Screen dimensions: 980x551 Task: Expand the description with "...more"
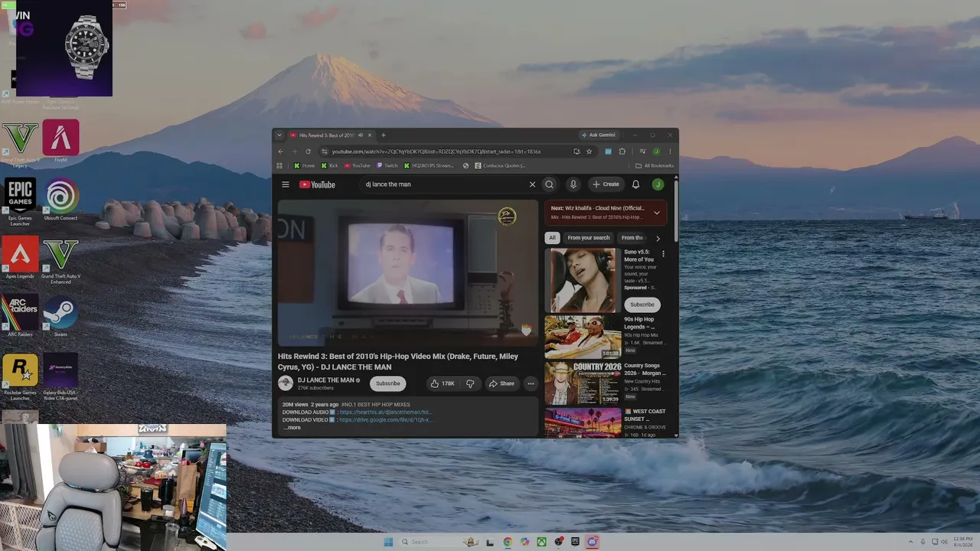[292, 428]
